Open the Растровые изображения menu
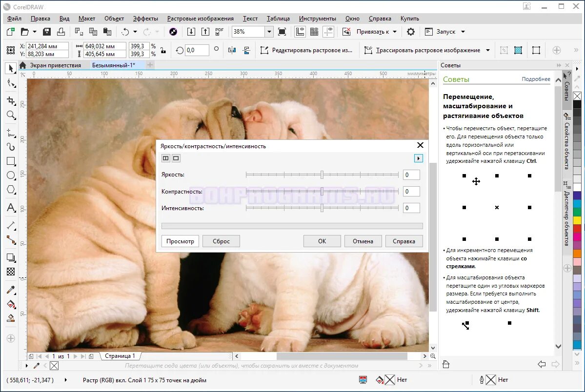Screen dimensions: 585x392 click(x=201, y=18)
